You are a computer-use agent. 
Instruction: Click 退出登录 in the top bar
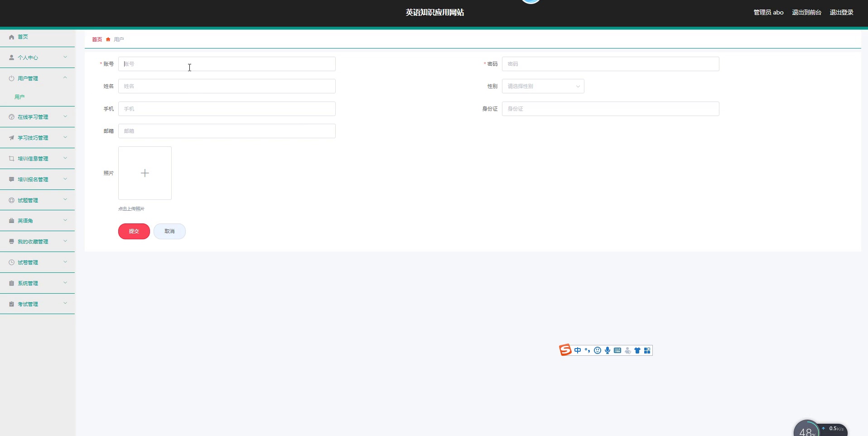841,12
